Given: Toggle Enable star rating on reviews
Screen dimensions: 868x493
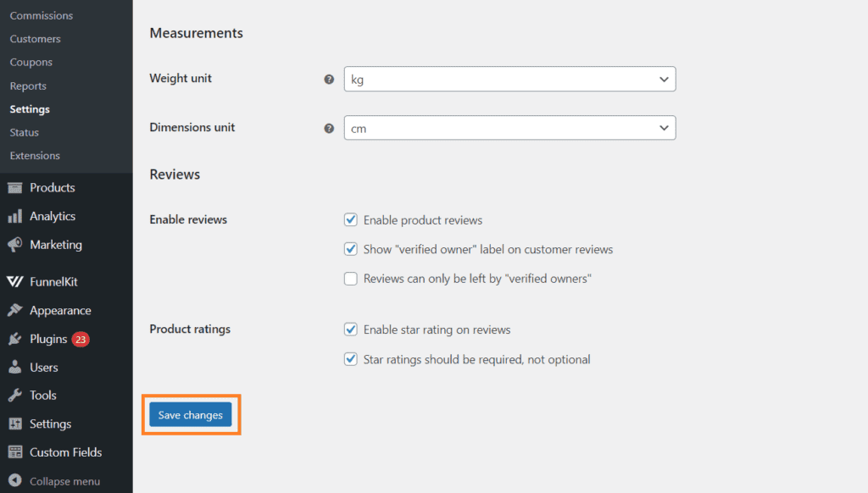Looking at the screenshot, I should coord(350,330).
